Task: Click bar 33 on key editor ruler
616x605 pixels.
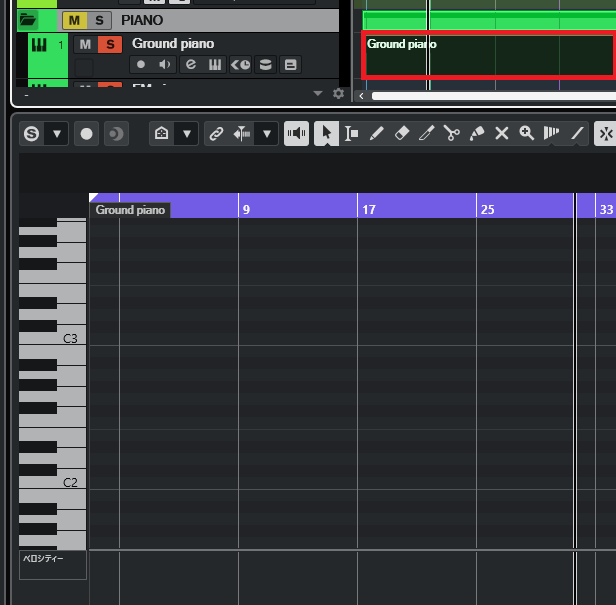Action: tap(606, 209)
